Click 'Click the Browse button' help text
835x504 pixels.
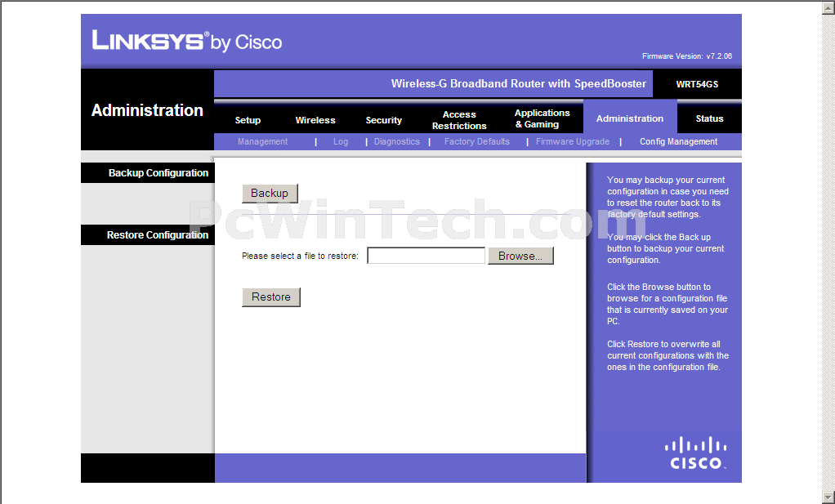pyautogui.click(x=668, y=304)
